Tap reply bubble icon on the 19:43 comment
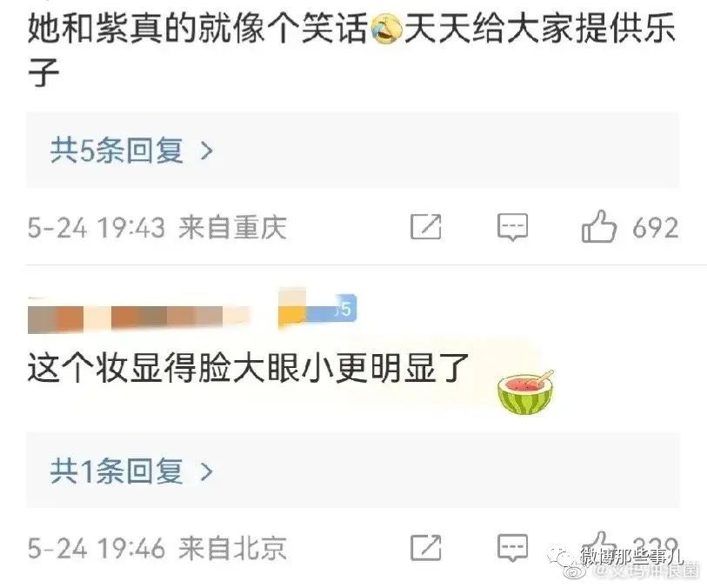This screenshot has height=588, width=707. (x=513, y=227)
